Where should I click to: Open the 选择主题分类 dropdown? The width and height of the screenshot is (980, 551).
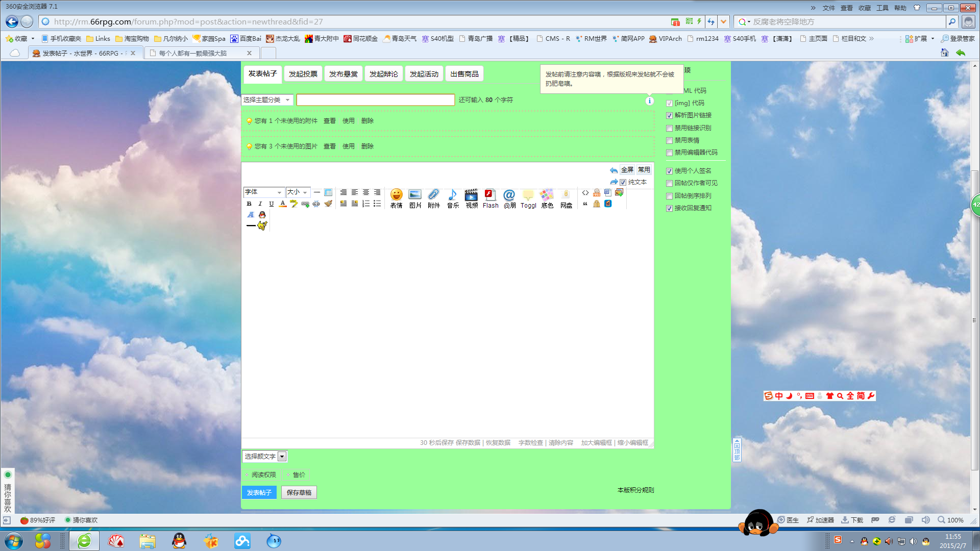point(267,100)
